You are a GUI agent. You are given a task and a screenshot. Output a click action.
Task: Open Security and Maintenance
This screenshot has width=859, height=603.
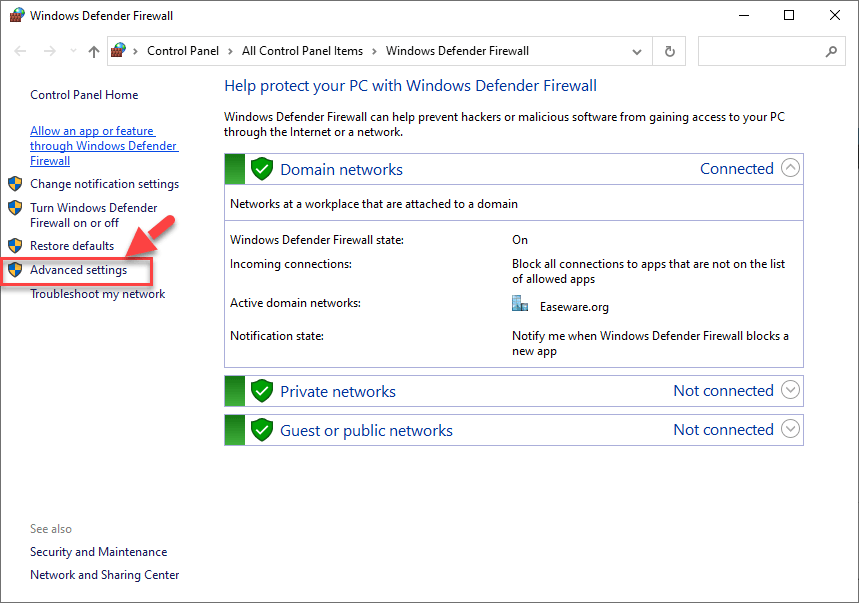(99, 552)
